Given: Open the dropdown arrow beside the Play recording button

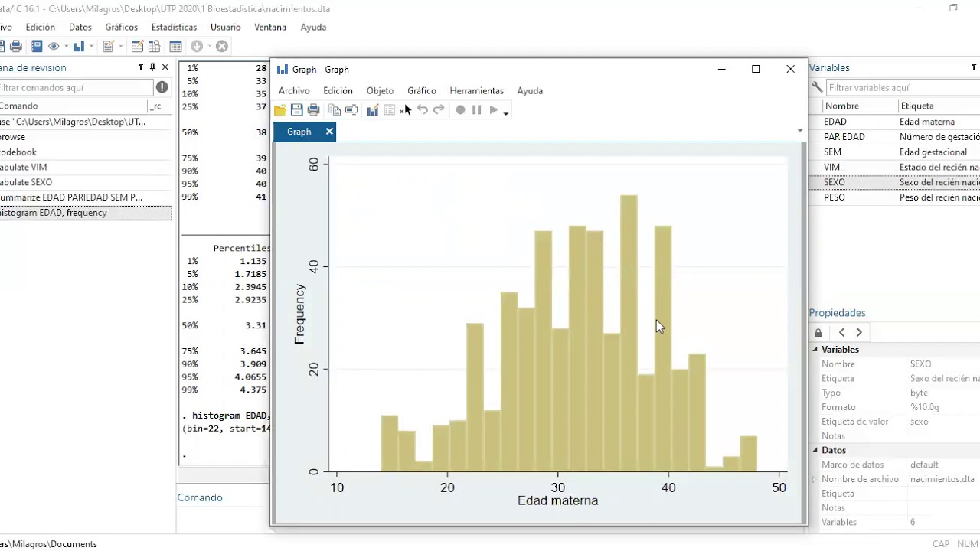Looking at the screenshot, I should (x=506, y=112).
